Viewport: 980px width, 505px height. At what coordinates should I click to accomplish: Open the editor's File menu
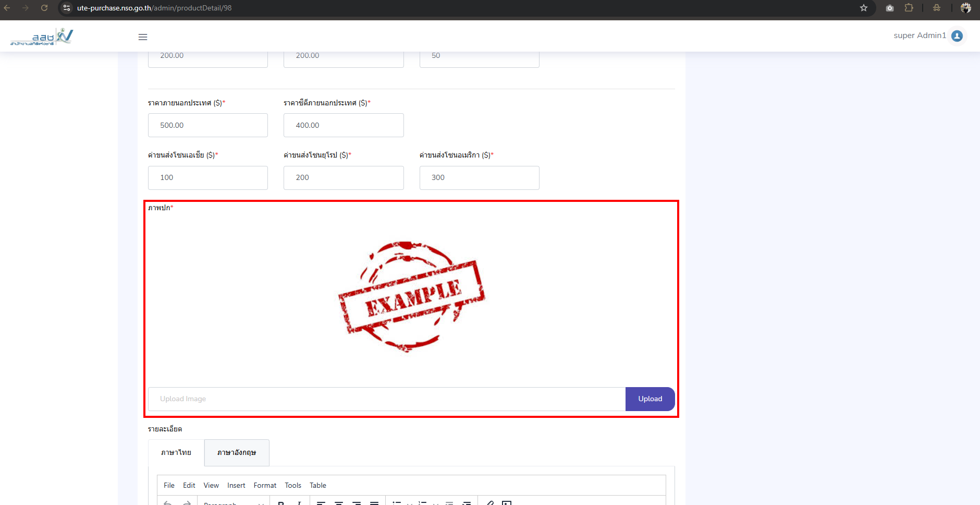click(x=169, y=485)
